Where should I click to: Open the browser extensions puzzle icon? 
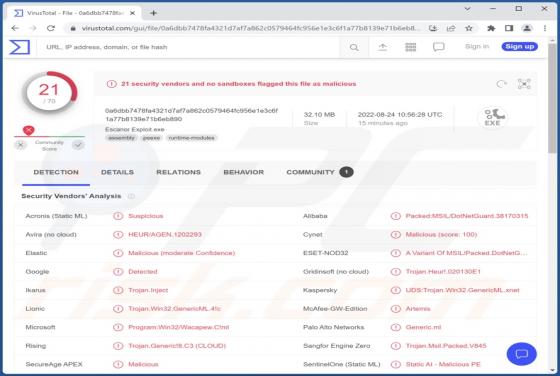(x=491, y=28)
